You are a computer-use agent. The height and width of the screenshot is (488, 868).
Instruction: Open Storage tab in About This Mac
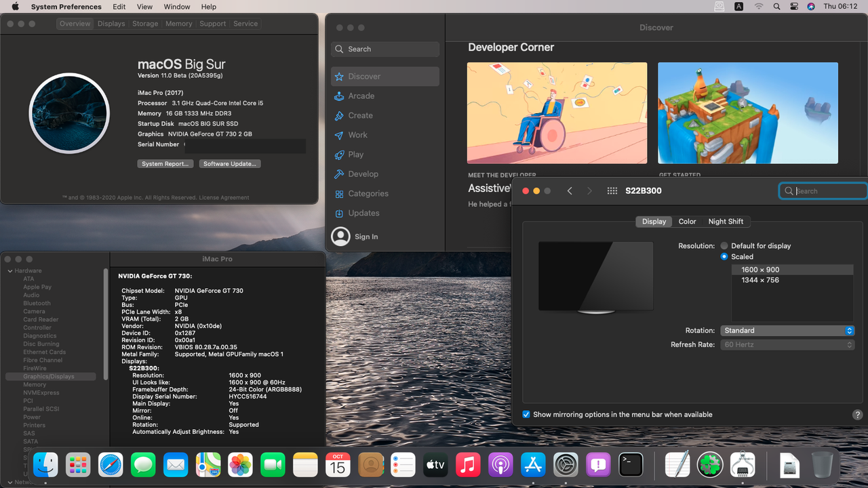[x=145, y=24]
